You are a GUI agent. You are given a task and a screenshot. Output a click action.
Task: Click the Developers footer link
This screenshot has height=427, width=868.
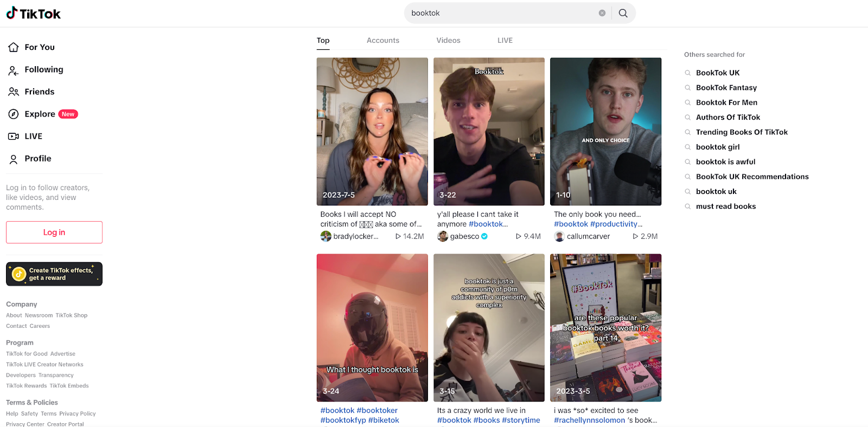point(21,375)
